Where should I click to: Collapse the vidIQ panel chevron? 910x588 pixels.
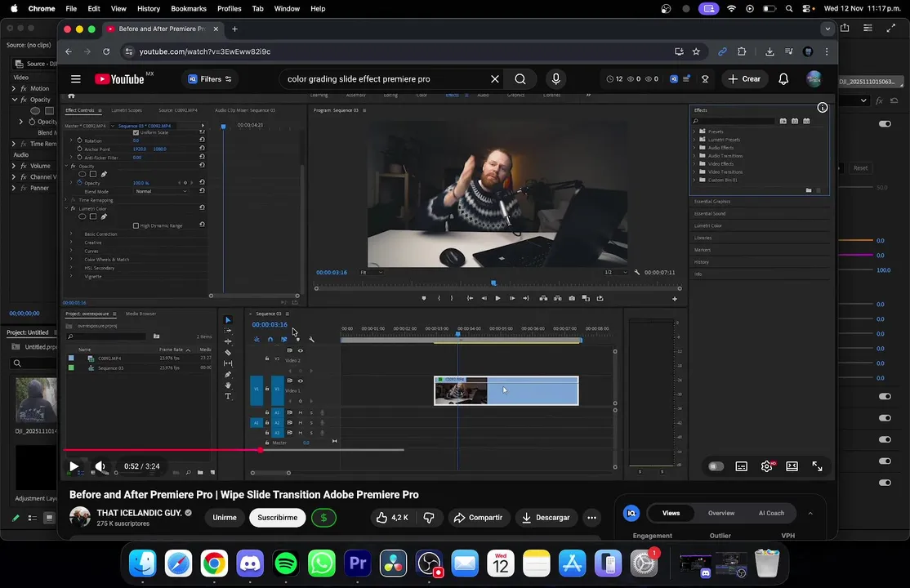(810, 513)
